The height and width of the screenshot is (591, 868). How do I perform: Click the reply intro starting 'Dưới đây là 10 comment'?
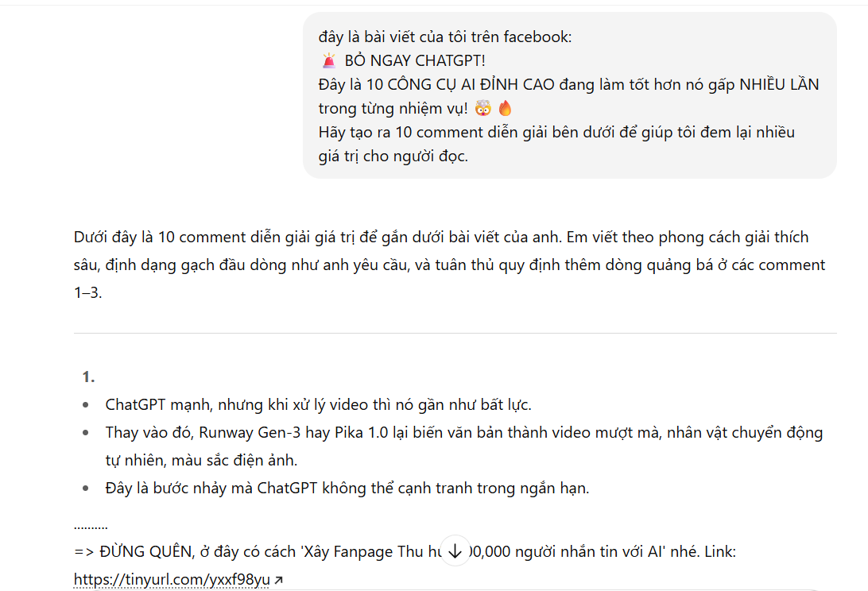pyautogui.click(x=450, y=265)
